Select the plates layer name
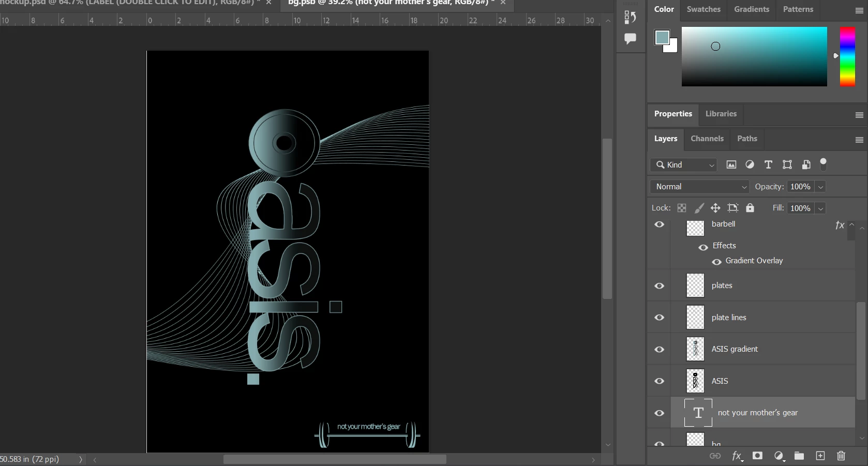 722,285
